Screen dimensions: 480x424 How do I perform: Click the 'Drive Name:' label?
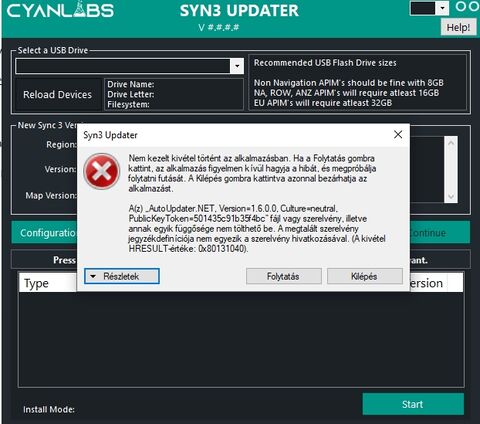coord(131,84)
